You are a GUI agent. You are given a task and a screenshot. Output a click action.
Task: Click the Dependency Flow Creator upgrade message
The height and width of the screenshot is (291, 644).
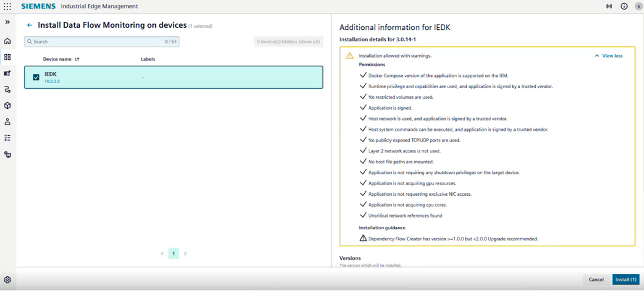[453, 239]
